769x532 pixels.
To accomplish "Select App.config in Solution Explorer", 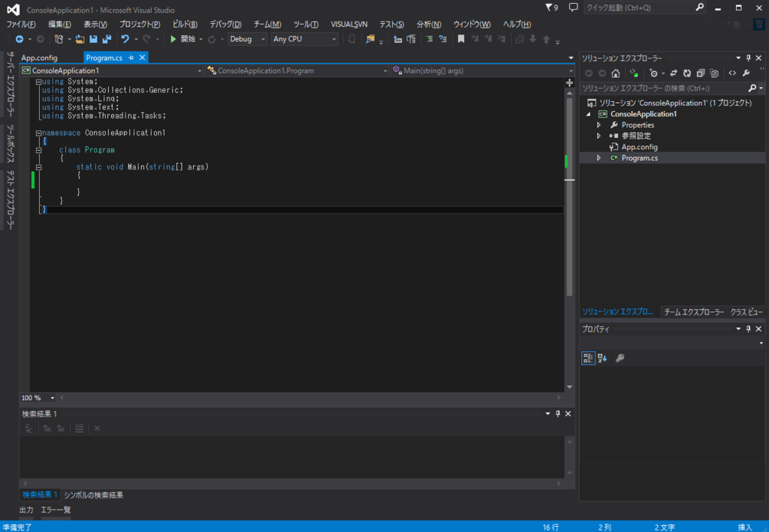I will (640, 147).
